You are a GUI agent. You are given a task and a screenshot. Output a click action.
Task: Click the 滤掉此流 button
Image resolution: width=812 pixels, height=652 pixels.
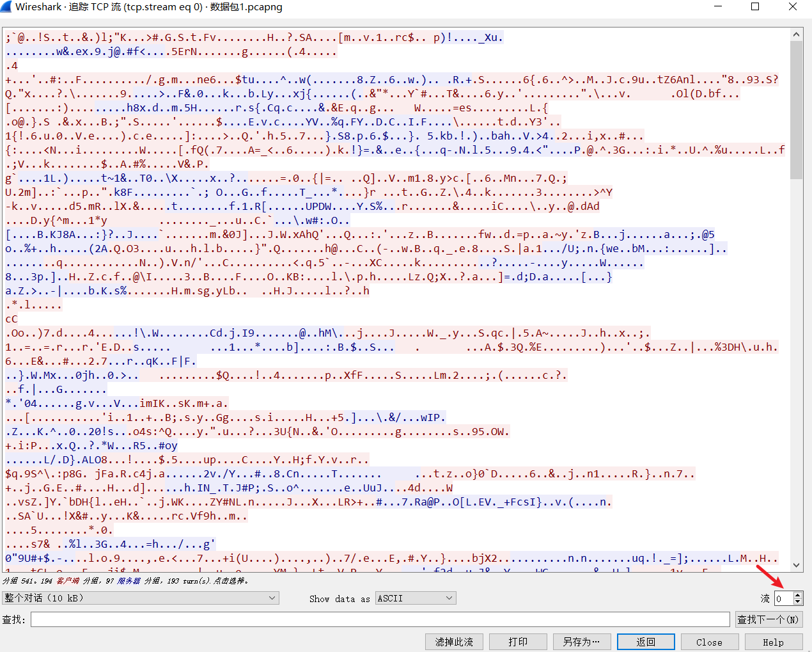click(x=454, y=642)
